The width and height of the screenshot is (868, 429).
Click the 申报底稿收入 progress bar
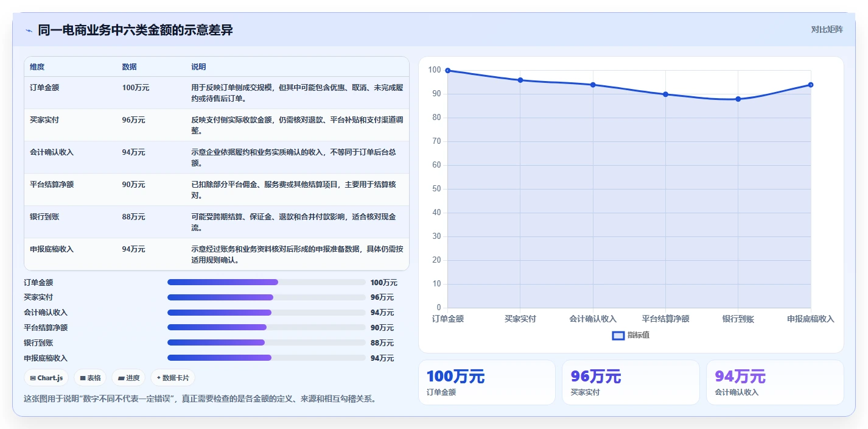click(x=266, y=358)
